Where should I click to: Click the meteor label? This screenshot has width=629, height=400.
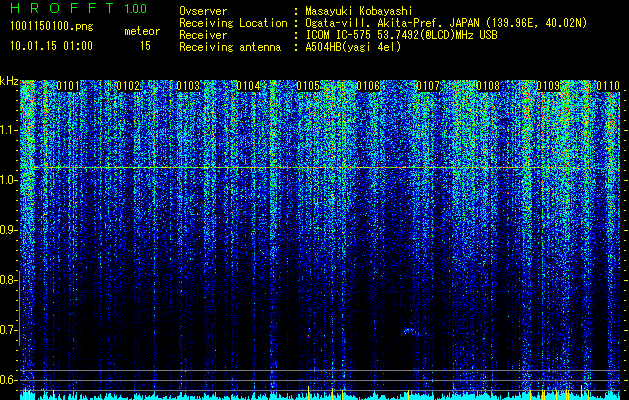point(142,31)
